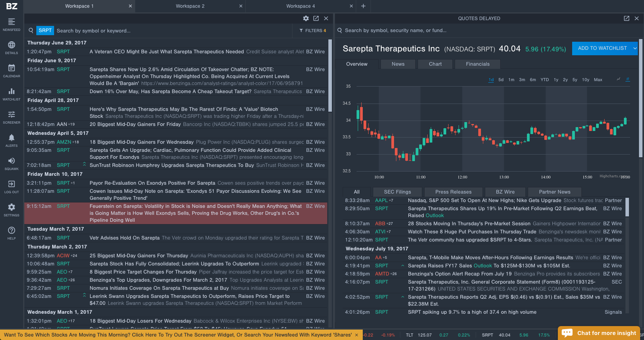This screenshot has height=340, width=644.
Task: Close the newsfeed widget
Action: (x=326, y=19)
